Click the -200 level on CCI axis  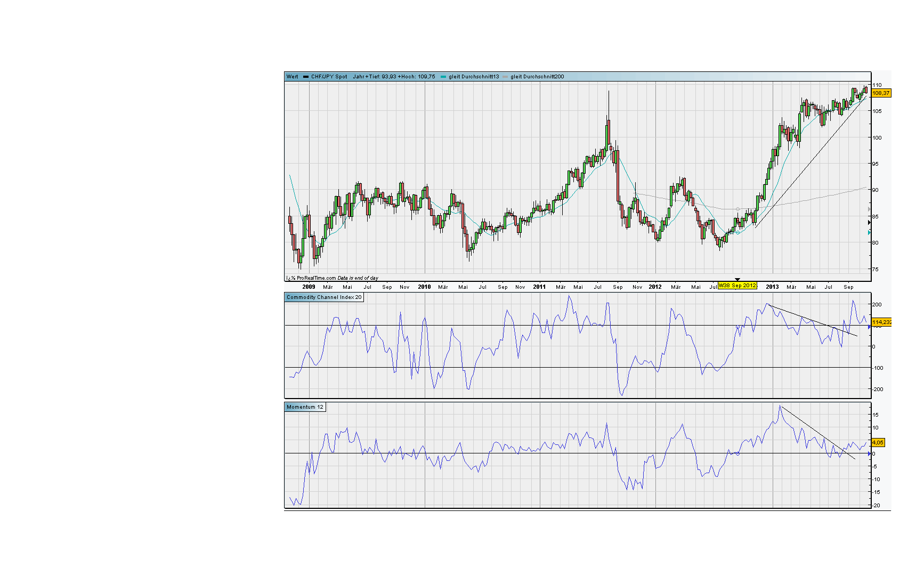pyautogui.click(x=878, y=390)
